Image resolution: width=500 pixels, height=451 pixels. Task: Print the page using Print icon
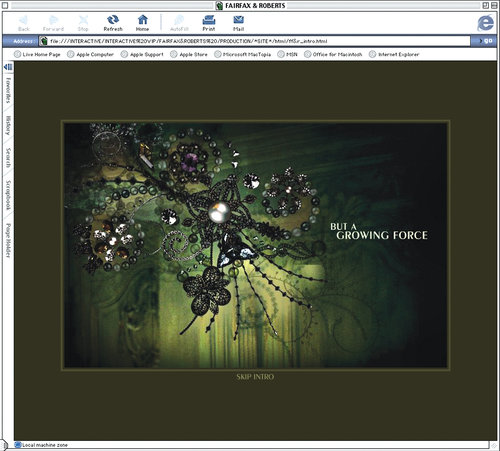209,23
